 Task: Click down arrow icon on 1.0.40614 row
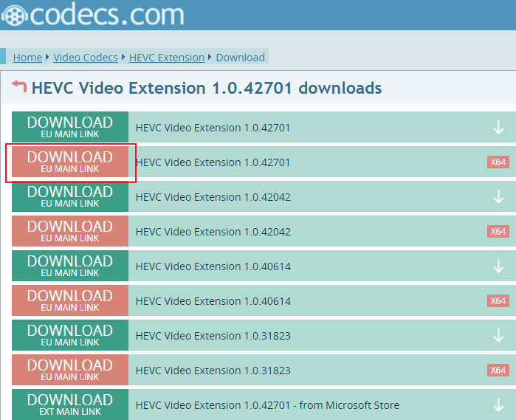tap(498, 266)
